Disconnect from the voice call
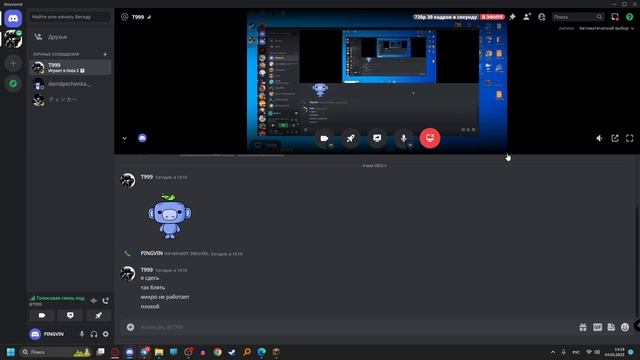The image size is (640, 360). coord(106,301)
